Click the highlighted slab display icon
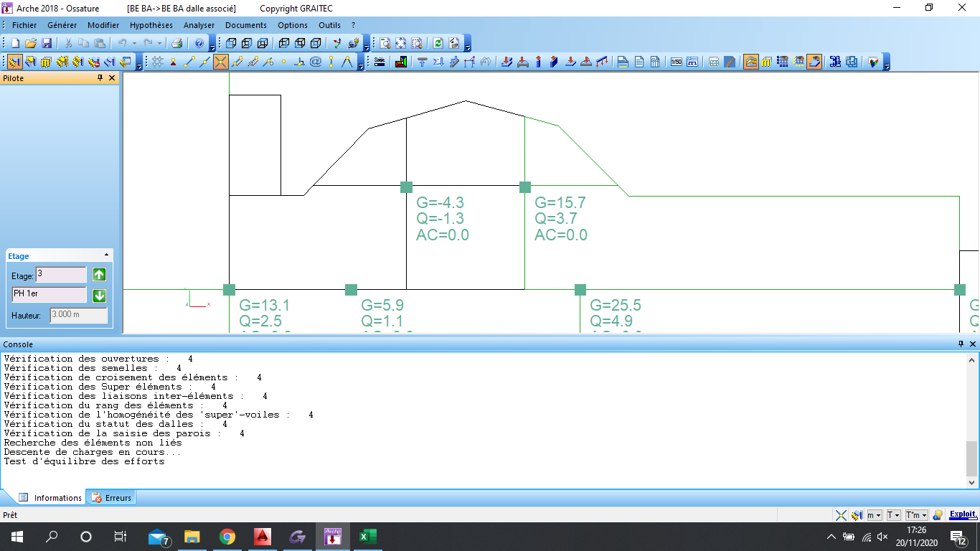Viewport: 980px width, 551px height. [x=814, y=62]
